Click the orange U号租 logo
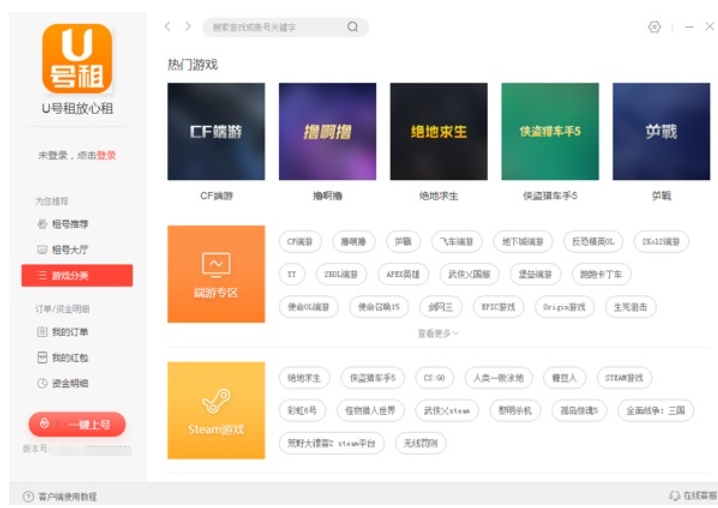The width and height of the screenshot is (718, 508). (77, 59)
